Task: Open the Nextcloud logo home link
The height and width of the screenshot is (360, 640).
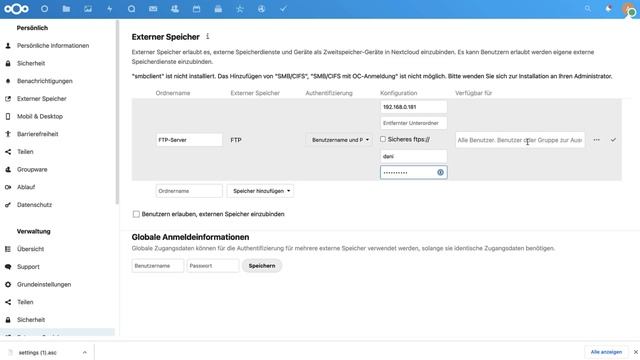Action: point(16,9)
